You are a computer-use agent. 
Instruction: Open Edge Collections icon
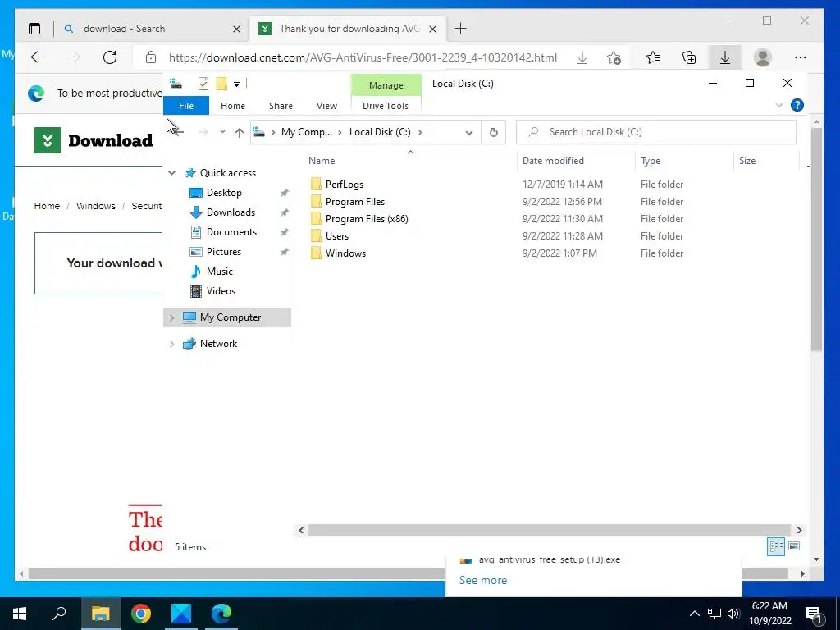[689, 57]
